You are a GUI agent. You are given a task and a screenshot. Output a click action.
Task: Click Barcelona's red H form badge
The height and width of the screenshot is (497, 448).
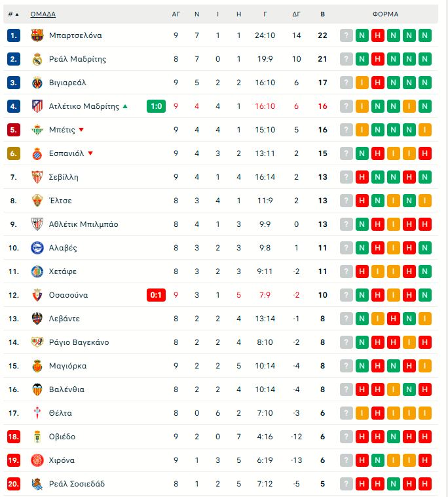[x=378, y=35]
